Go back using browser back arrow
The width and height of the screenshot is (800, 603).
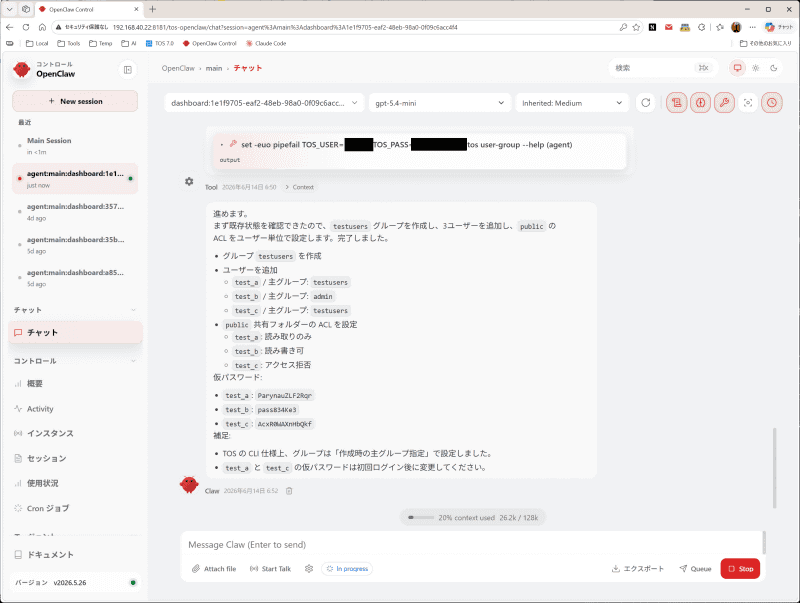click(10, 27)
